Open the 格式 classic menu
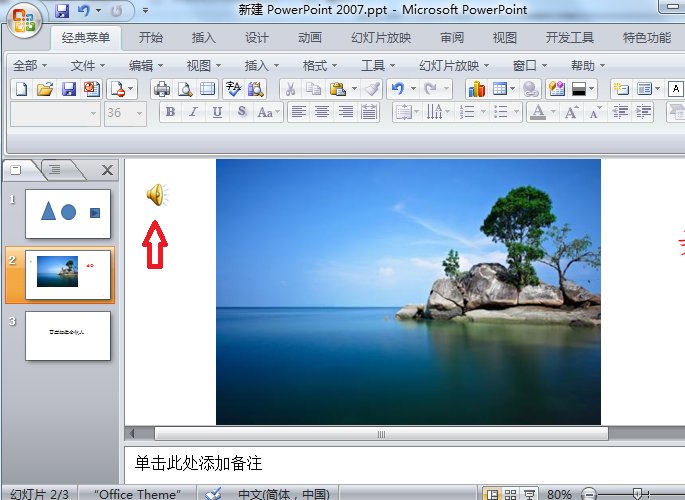 [319, 66]
